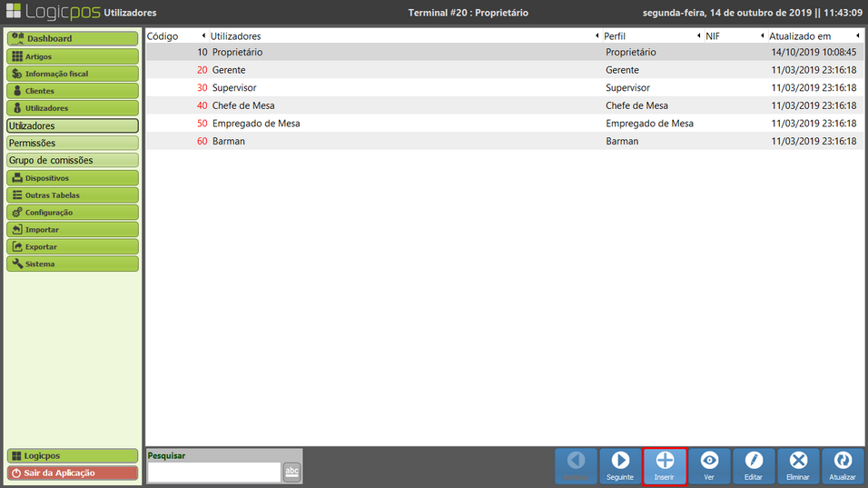The image size is (868, 488).
Task: Open the Permissões submenu item
Action: (73, 144)
